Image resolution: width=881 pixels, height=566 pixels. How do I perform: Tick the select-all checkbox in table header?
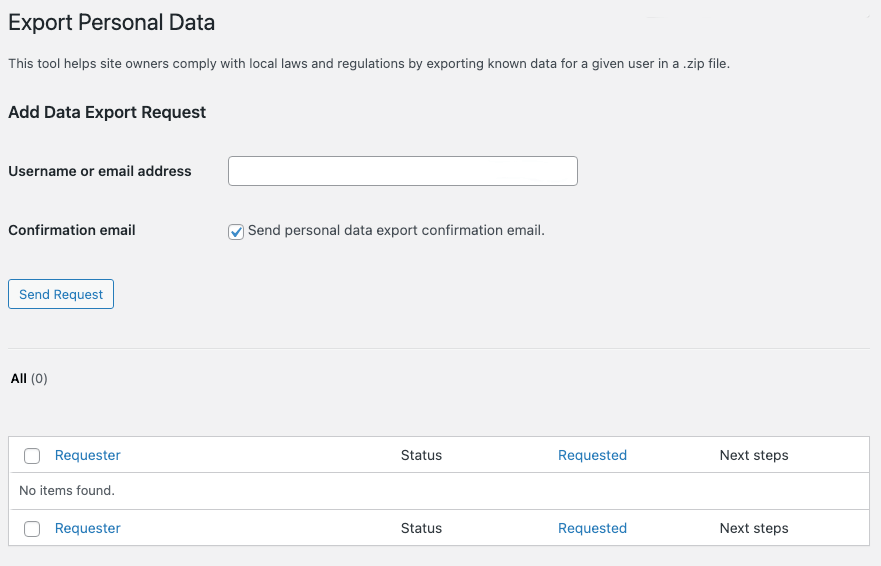point(32,456)
